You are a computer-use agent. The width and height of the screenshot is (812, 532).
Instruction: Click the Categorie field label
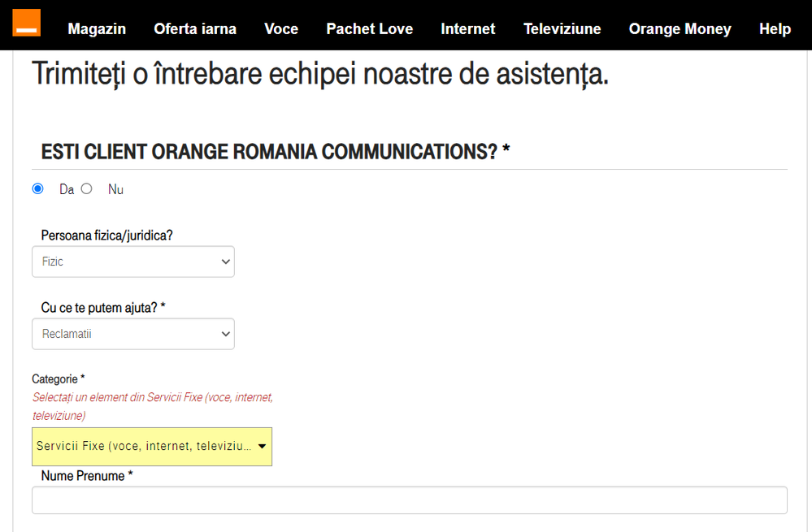point(58,379)
